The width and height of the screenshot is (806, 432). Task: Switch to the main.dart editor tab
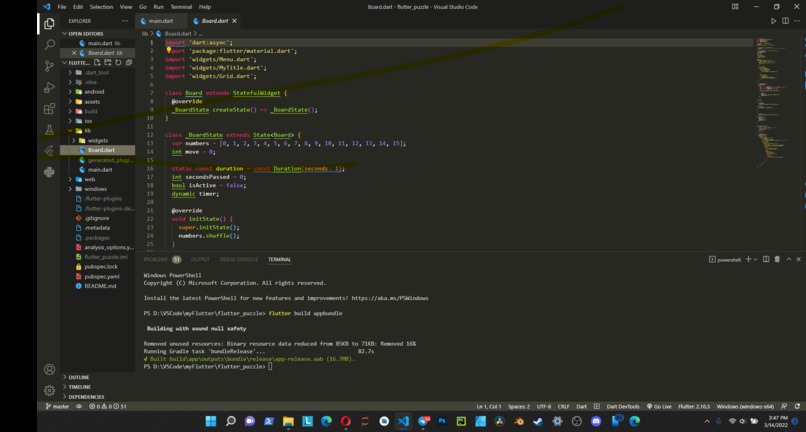tap(161, 21)
